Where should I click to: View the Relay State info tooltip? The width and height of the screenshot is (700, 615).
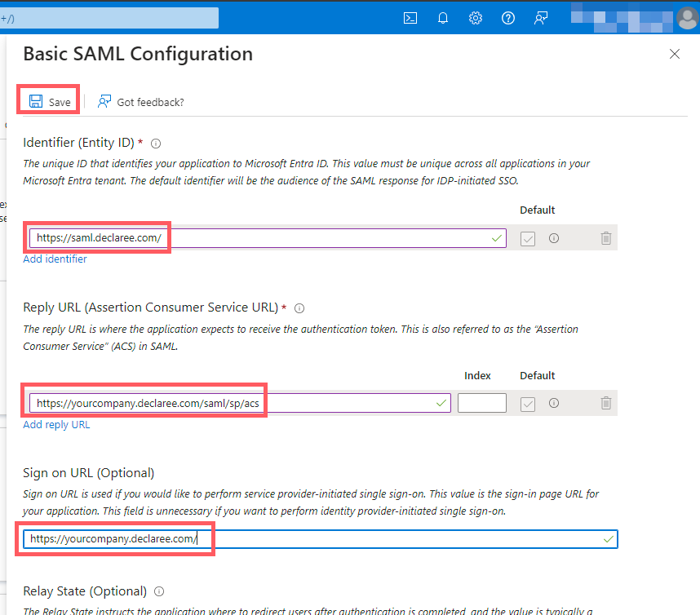point(158,591)
